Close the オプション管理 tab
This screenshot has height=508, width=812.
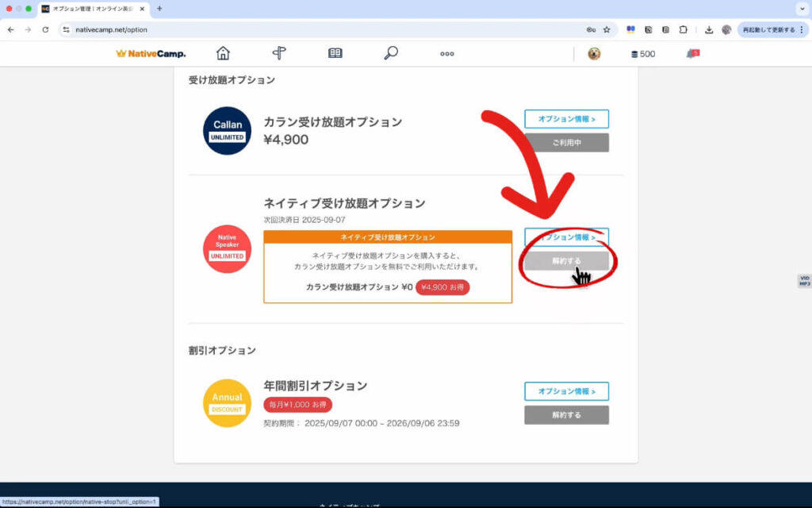(x=143, y=9)
